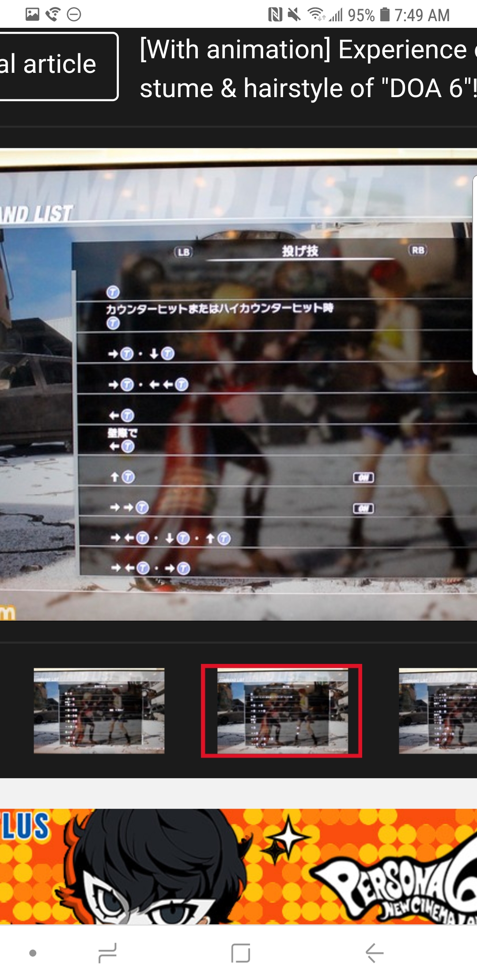The width and height of the screenshot is (477, 980).
Task: Tap the Android back navigation arrow
Action: (x=375, y=953)
